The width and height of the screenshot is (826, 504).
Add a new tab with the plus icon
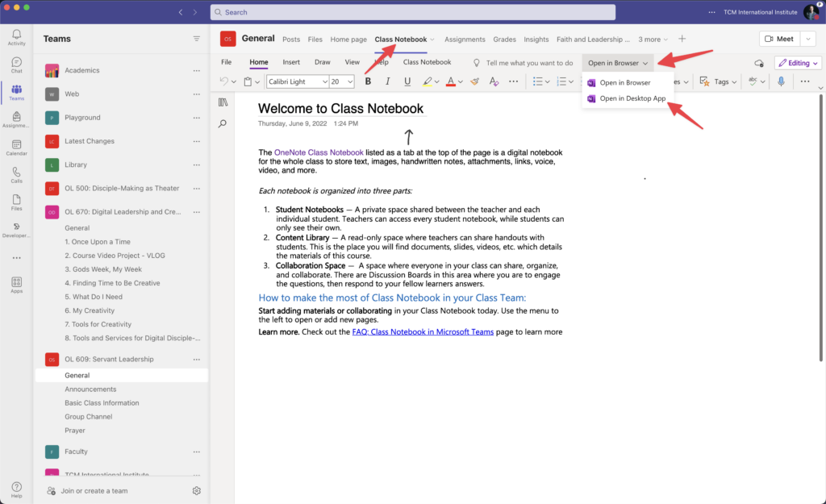682,39
